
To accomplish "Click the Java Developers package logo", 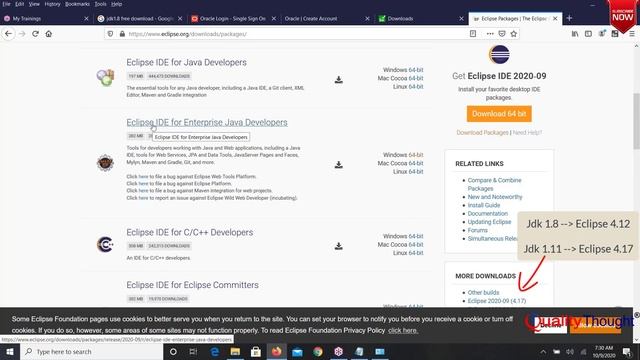I will 105,77.
